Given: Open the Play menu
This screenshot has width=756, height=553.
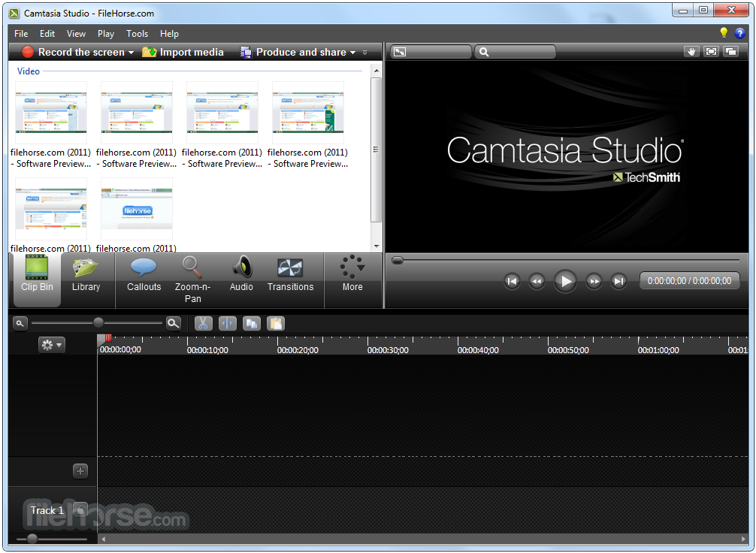Looking at the screenshot, I should point(106,34).
